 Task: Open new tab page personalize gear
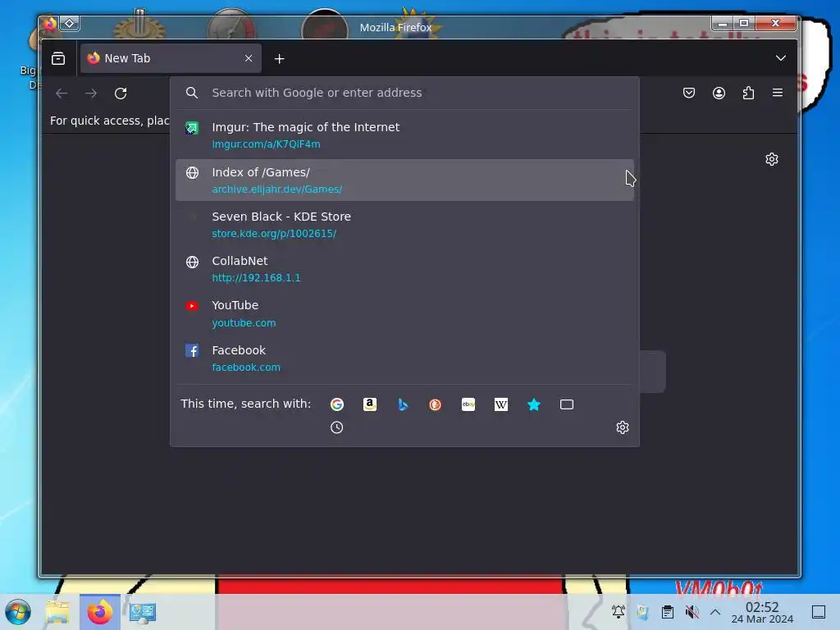click(x=771, y=159)
